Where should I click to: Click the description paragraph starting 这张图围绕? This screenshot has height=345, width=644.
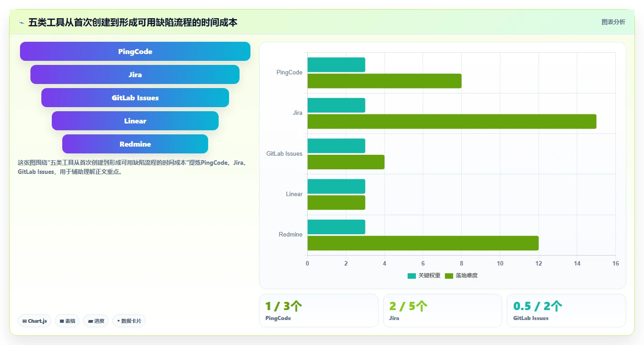(132, 168)
